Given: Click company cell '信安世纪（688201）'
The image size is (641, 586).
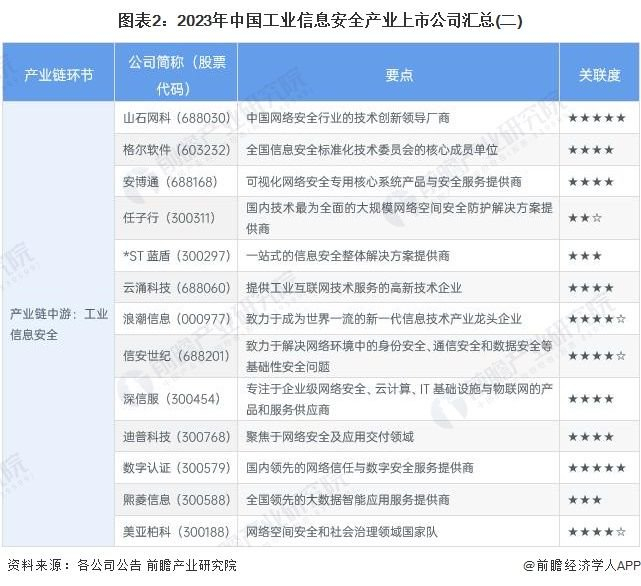Looking at the screenshot, I should pos(176,356).
